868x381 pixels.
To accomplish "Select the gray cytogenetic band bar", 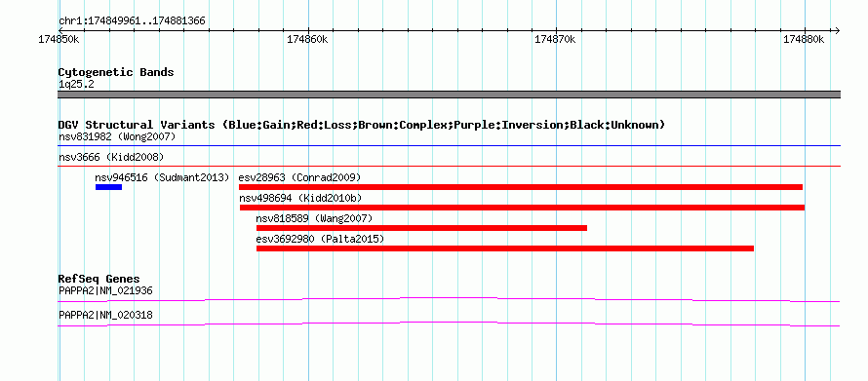I will (x=449, y=95).
